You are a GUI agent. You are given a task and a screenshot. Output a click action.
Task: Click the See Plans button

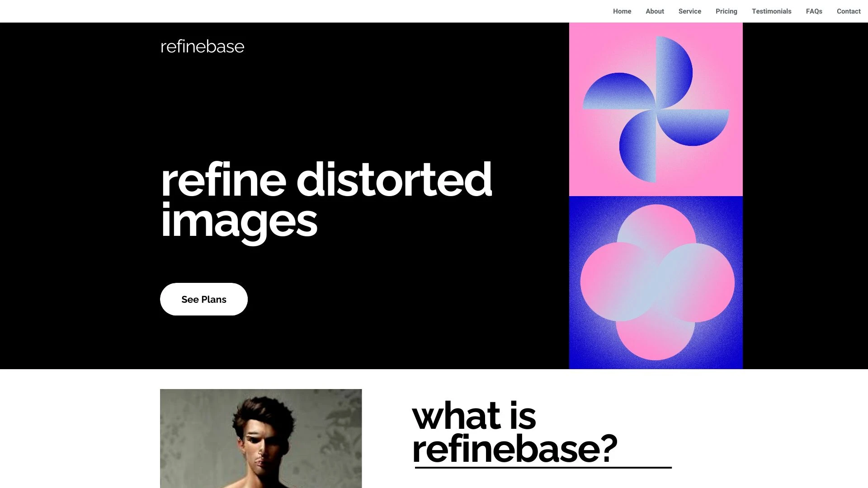tap(204, 299)
